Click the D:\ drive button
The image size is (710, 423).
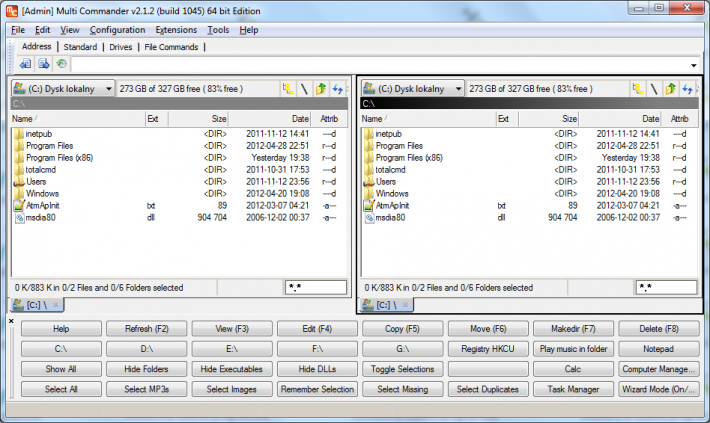(147, 349)
